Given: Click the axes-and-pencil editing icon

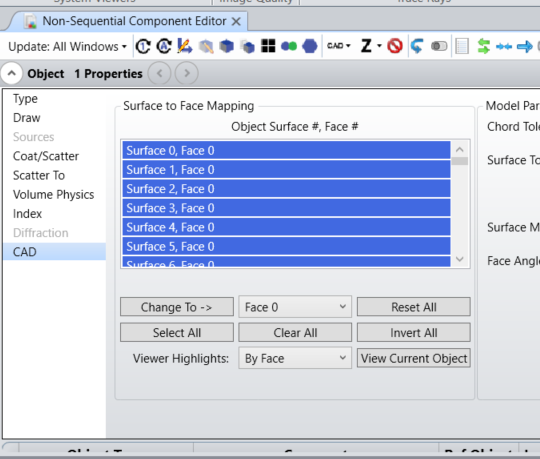Looking at the screenshot, I should click(185, 46).
